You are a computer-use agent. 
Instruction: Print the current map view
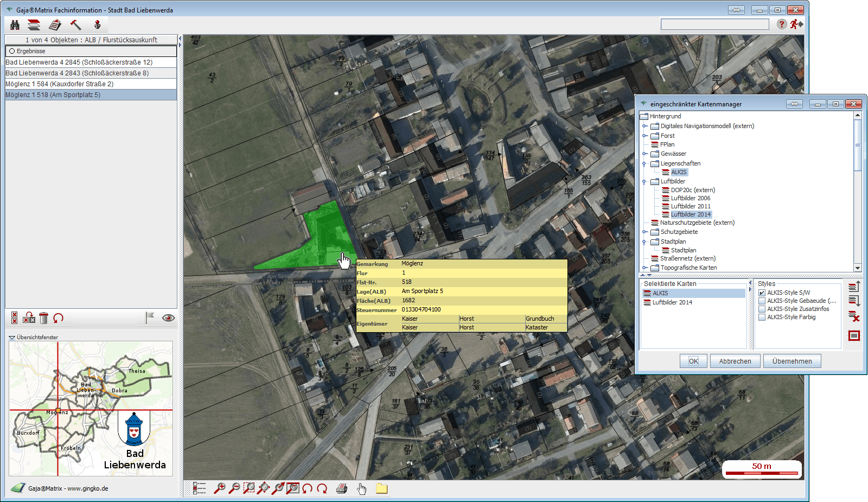click(342, 488)
